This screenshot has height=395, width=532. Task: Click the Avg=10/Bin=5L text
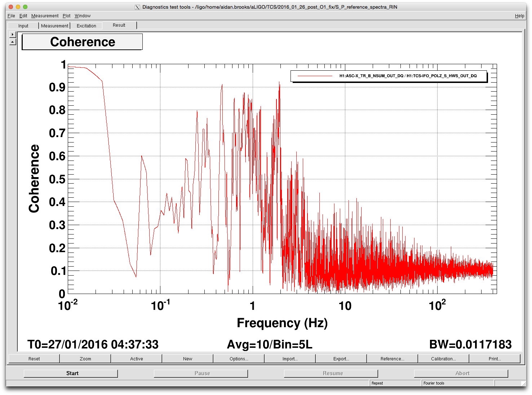pyautogui.click(x=270, y=344)
